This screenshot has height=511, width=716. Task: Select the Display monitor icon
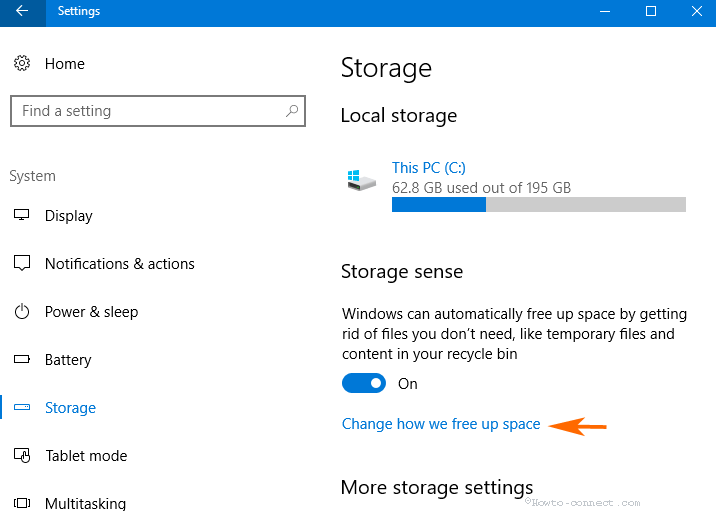[21, 215]
